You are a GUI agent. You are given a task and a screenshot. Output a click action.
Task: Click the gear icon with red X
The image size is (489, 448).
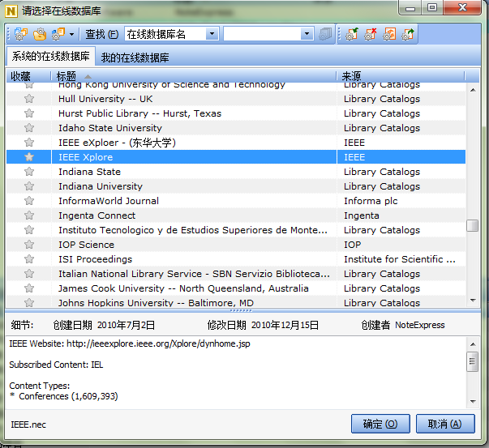[371, 34]
